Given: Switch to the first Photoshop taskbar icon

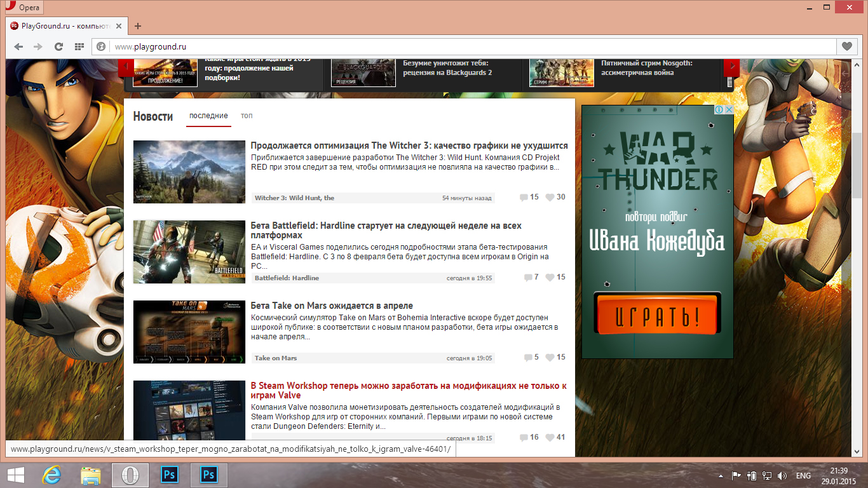Looking at the screenshot, I should (170, 475).
